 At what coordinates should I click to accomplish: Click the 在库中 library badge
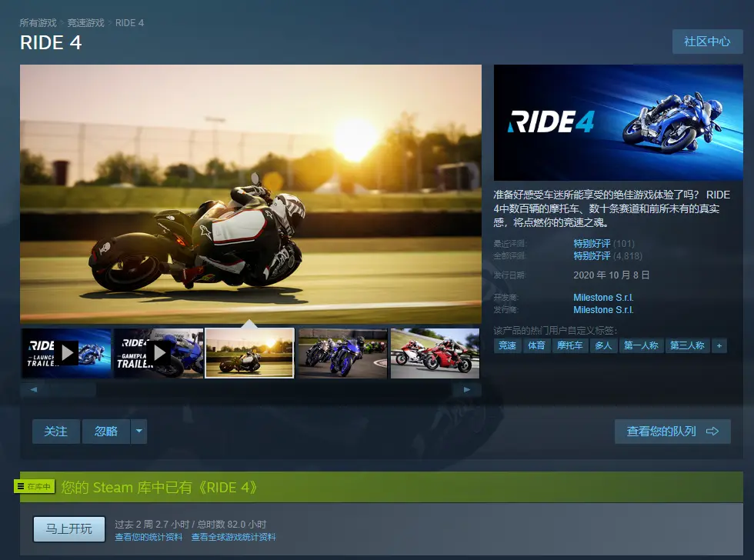[x=34, y=486]
